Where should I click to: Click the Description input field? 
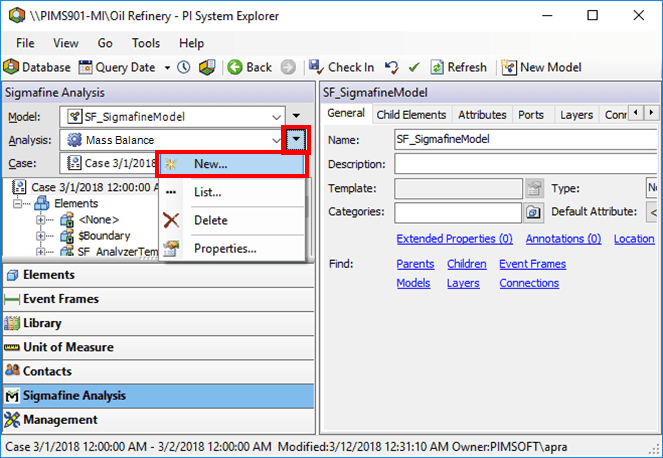[526, 164]
